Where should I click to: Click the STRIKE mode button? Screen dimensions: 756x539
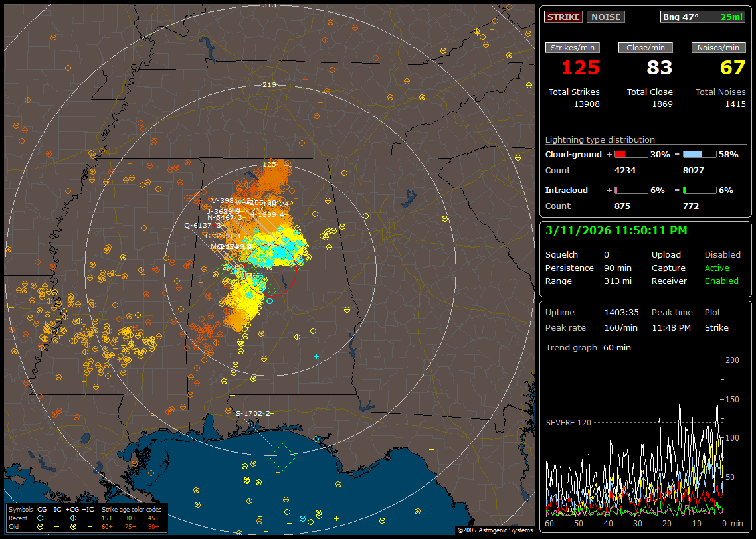[x=563, y=17]
